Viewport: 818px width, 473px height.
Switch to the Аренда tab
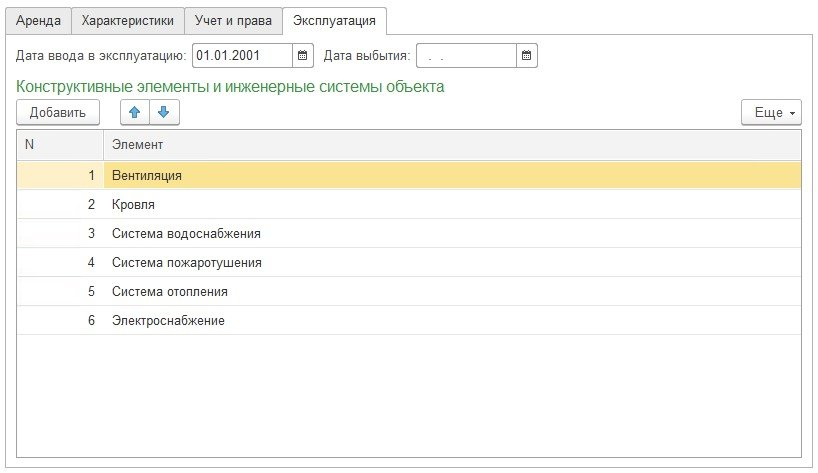(37, 20)
